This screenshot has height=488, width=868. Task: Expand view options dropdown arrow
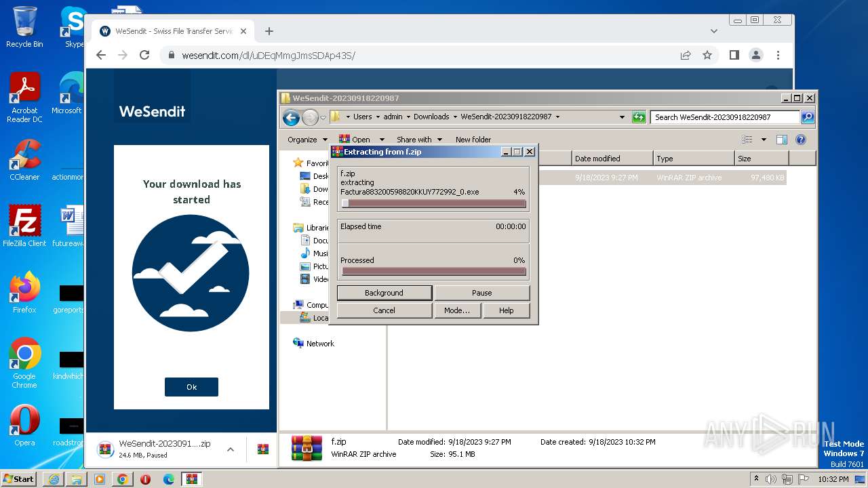(764, 140)
